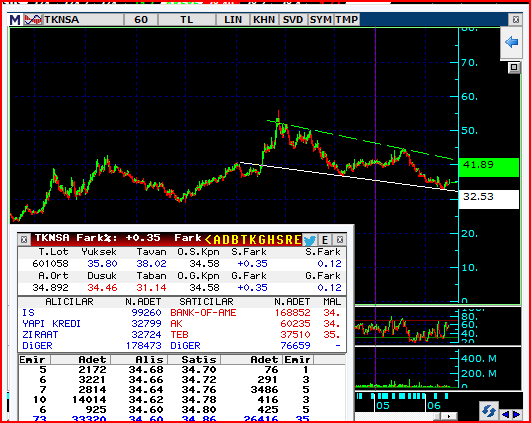Click the yellow < arrow in depth header
This screenshot has width=531, height=423.
pos(208,240)
